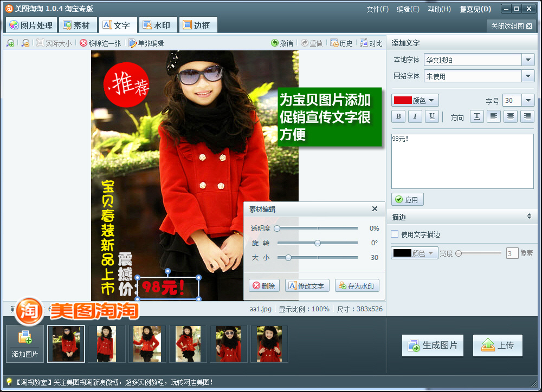Click the aa1.jpg filename in info bar
Viewport: 542px width, 392px height.
[x=260, y=309]
